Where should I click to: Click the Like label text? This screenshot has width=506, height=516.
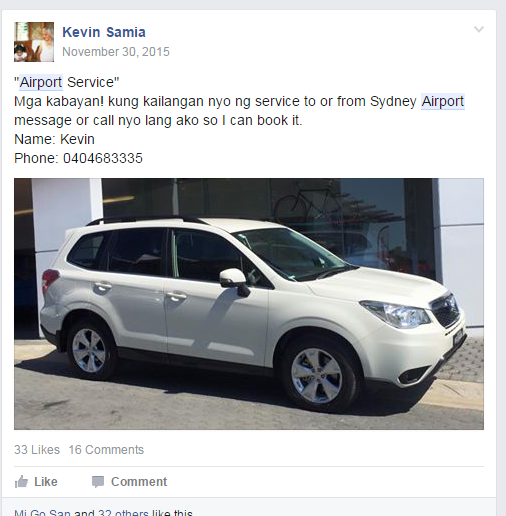[x=46, y=482]
